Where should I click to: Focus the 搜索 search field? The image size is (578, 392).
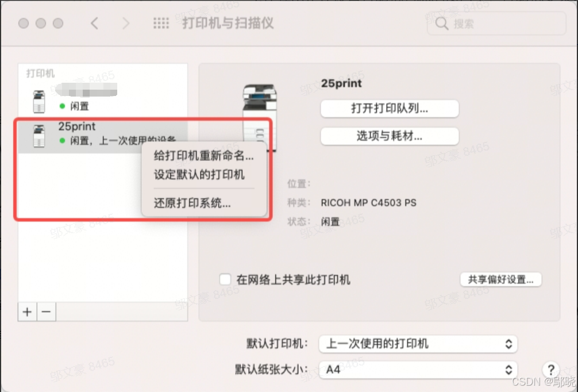496,24
